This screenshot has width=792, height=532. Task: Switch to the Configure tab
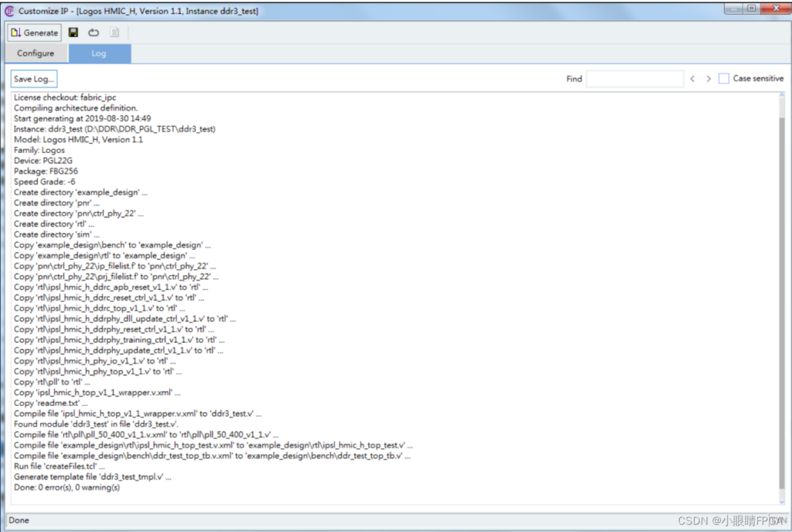[36, 53]
